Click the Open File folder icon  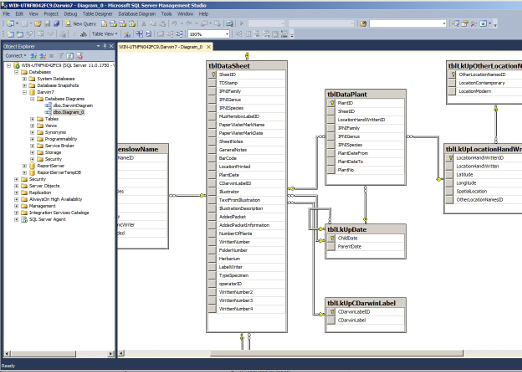(38, 24)
